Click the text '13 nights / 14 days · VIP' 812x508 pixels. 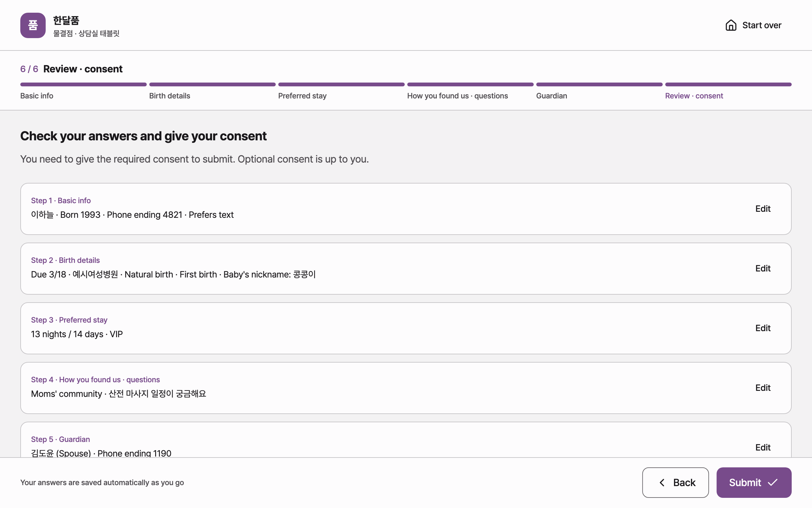pos(77,334)
